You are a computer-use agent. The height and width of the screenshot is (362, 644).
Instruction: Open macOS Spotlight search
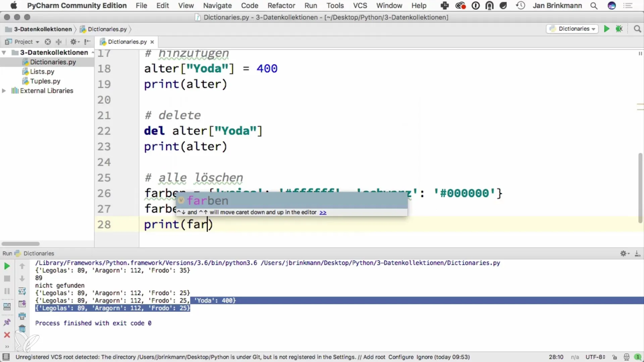594,6
